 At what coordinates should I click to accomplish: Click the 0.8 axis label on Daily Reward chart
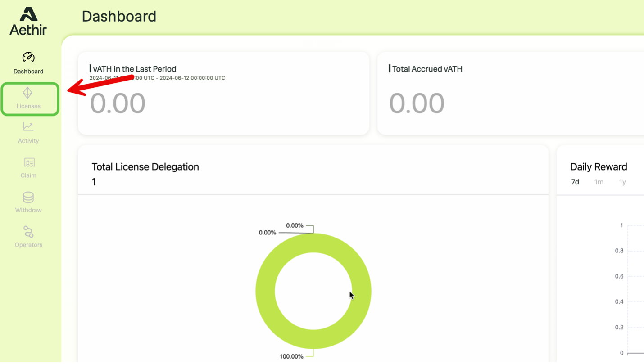coord(619,251)
